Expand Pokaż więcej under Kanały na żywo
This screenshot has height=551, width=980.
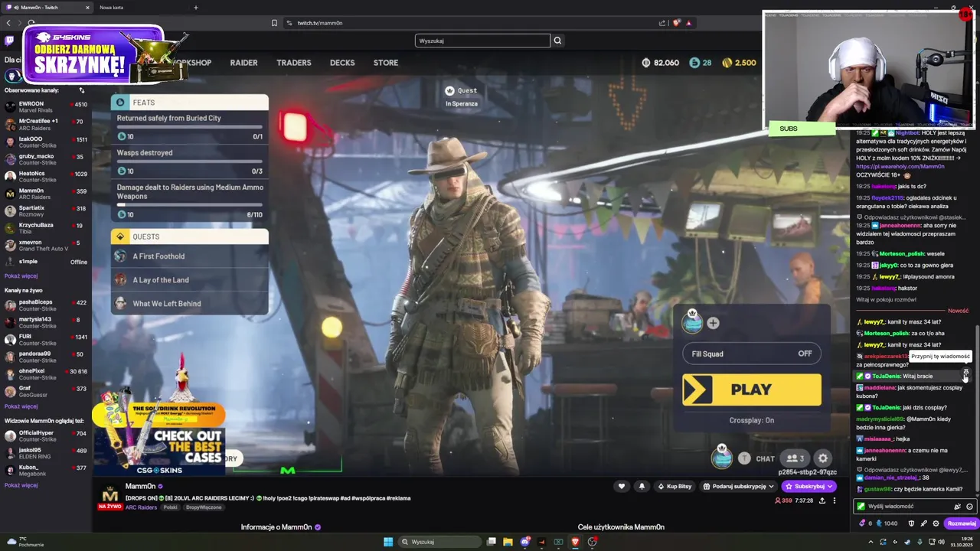(21, 406)
